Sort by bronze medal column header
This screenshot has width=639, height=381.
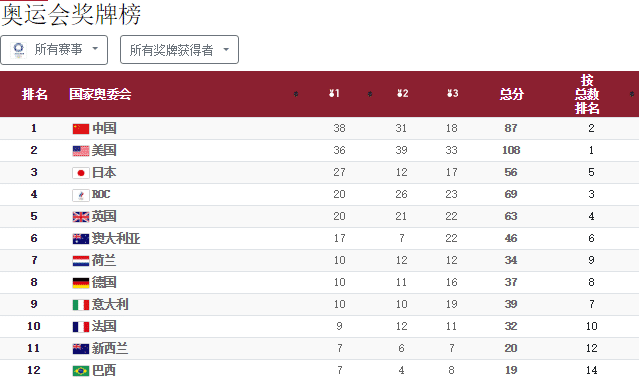point(452,94)
